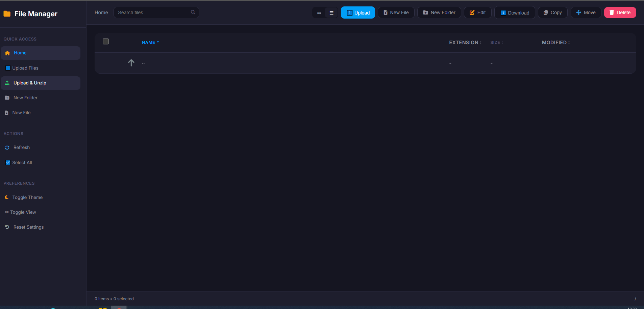Click the blue Upload button

[358, 13]
